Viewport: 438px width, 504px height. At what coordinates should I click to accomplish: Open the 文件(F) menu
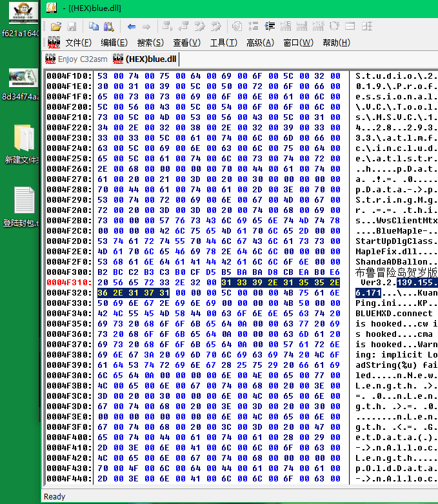point(78,43)
